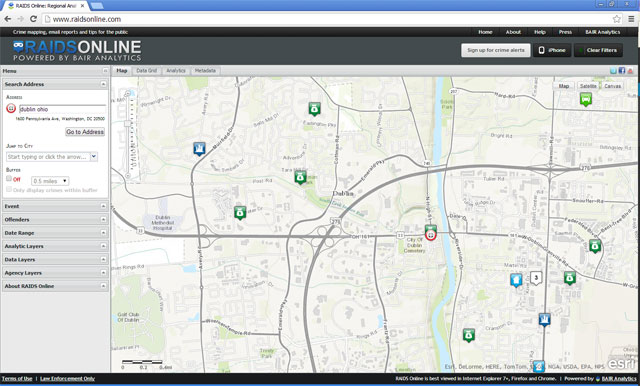
Task: Click the Twitter share icon above the map
Action: 613,71
